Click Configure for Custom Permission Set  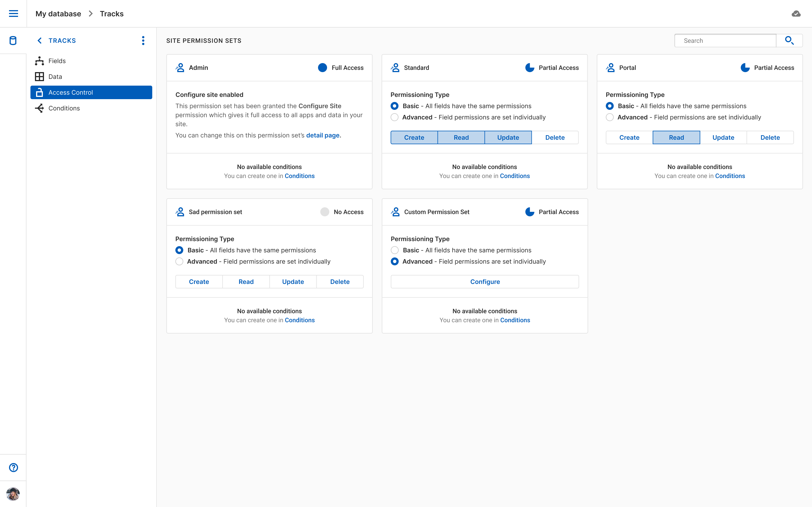pos(484,282)
